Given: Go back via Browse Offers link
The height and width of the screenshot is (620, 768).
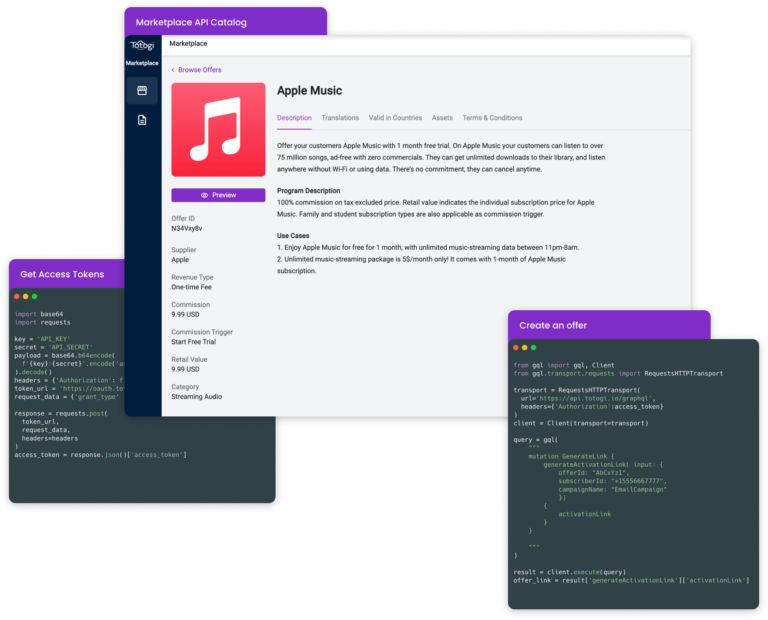Looking at the screenshot, I should coord(196,70).
